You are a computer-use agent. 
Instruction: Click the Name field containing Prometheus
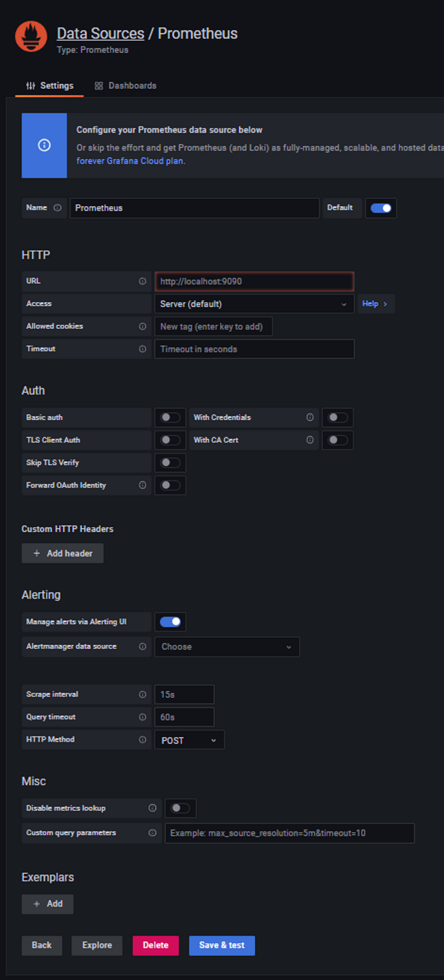click(x=195, y=208)
